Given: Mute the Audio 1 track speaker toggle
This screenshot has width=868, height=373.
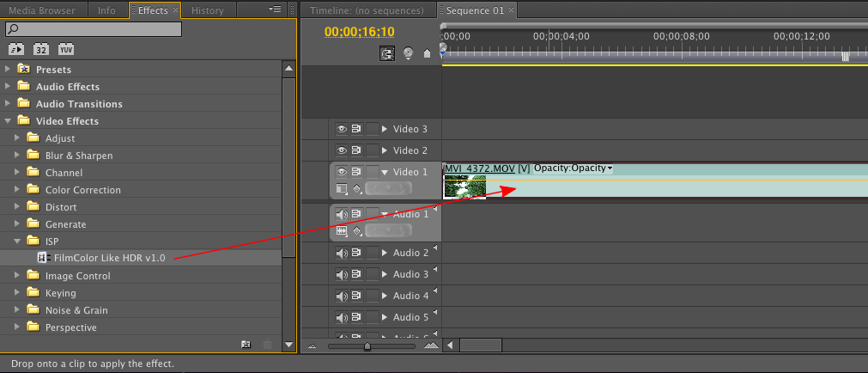Looking at the screenshot, I should coord(342,214).
